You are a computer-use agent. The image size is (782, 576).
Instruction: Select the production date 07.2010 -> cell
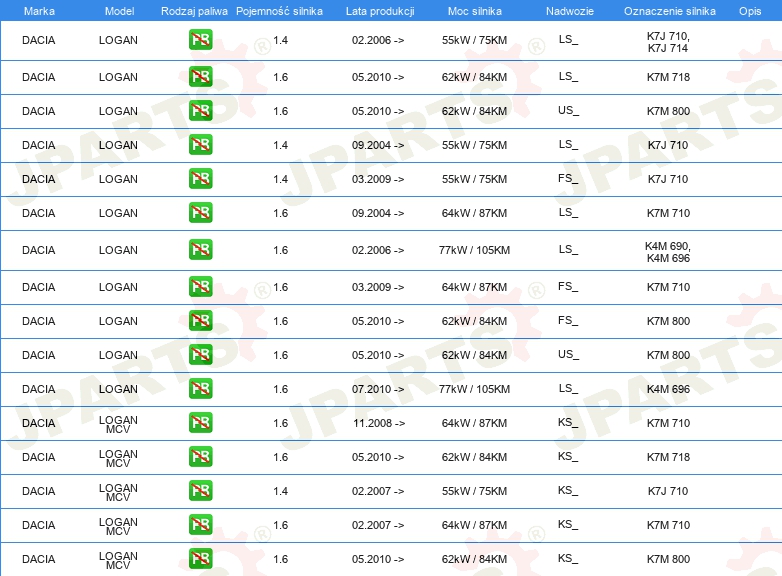pos(378,389)
